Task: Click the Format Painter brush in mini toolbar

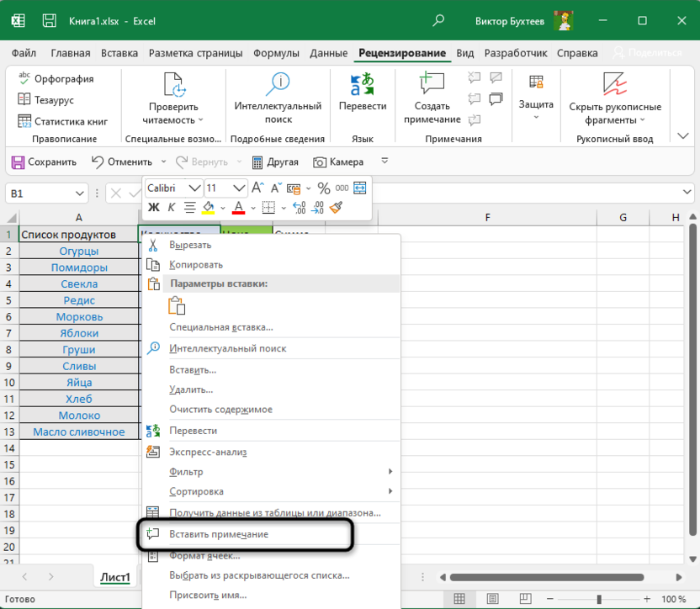Action: point(337,207)
